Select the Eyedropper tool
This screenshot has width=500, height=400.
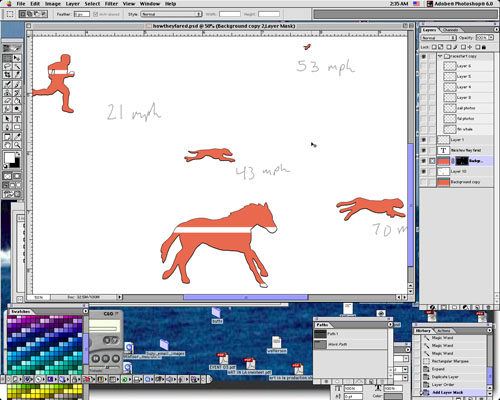tap(17, 136)
